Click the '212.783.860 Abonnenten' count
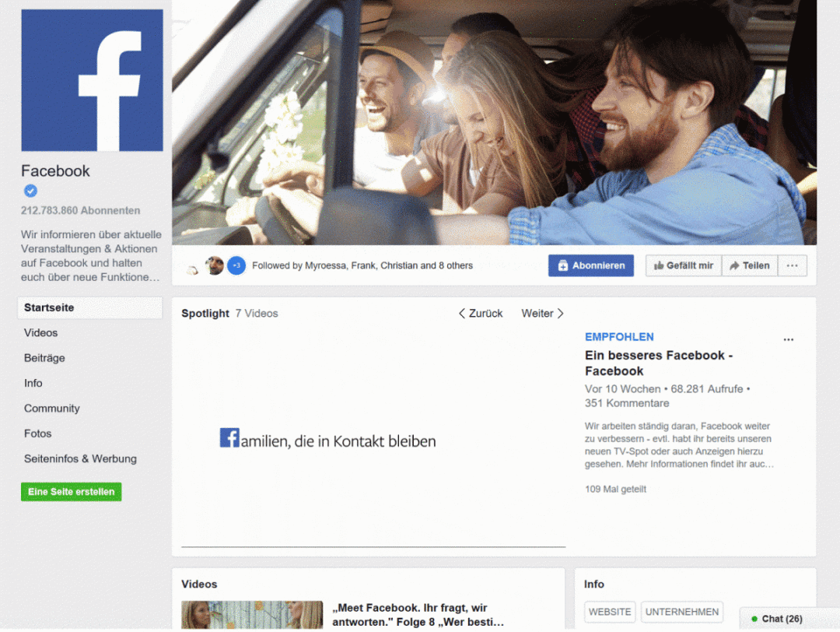Image resolution: width=840 pixels, height=632 pixels. click(80, 211)
